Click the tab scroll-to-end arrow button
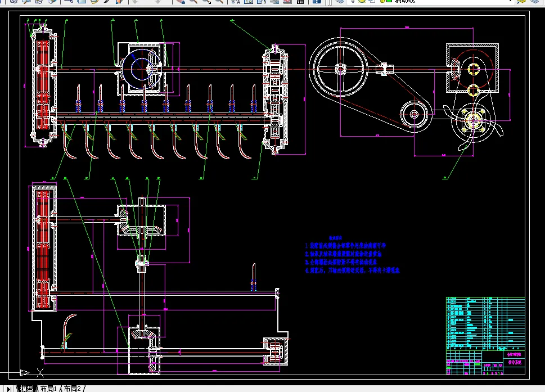Screen dimensions: 545x392 tap(9, 389)
